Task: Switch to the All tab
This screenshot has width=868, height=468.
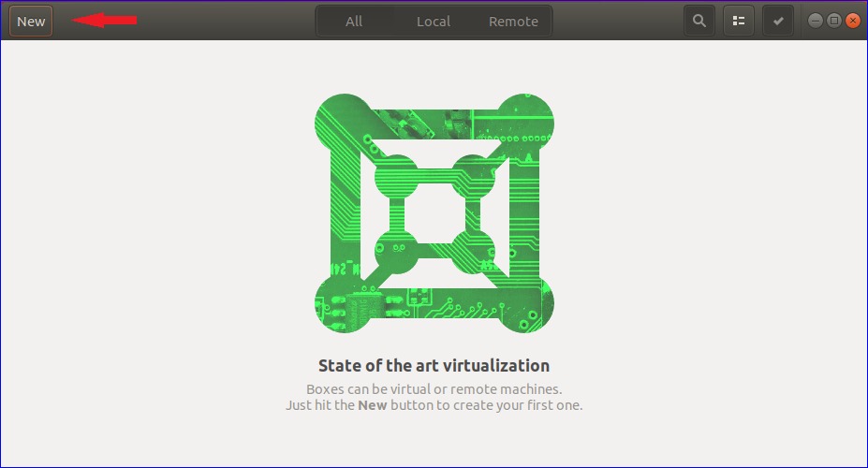Action: (354, 21)
